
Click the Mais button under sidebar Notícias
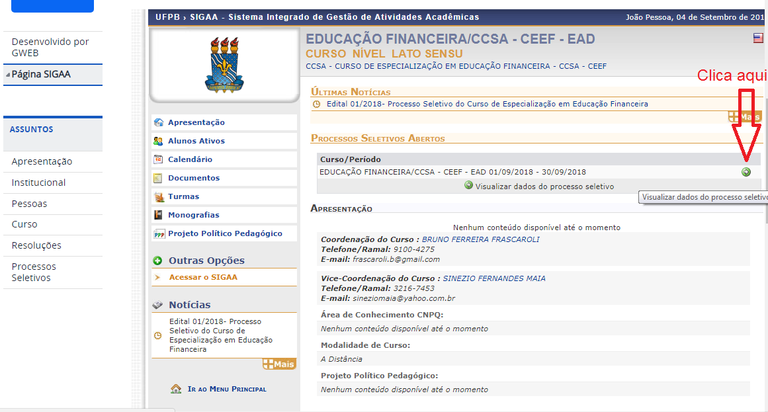tap(279, 364)
